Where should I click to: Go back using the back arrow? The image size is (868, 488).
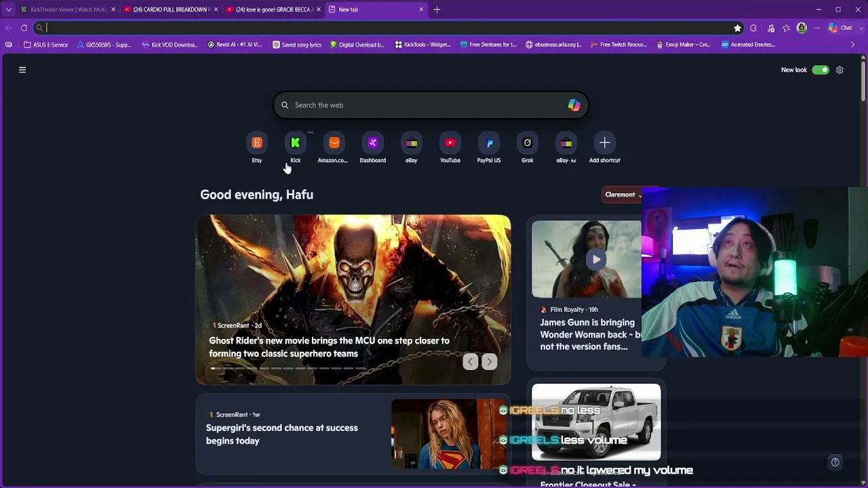coord(8,28)
